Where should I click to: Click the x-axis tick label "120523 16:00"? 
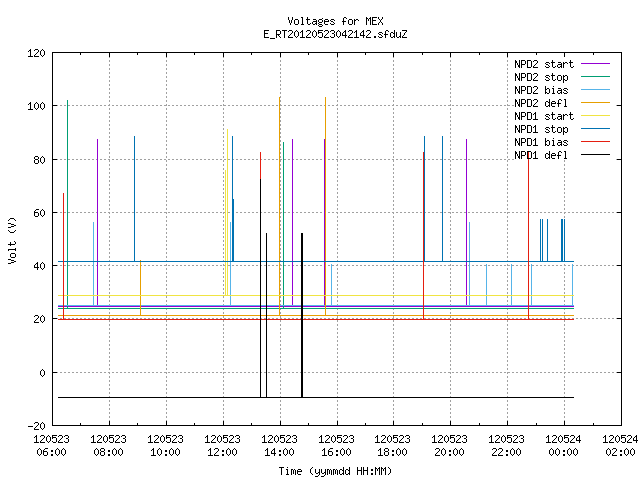click(336, 446)
